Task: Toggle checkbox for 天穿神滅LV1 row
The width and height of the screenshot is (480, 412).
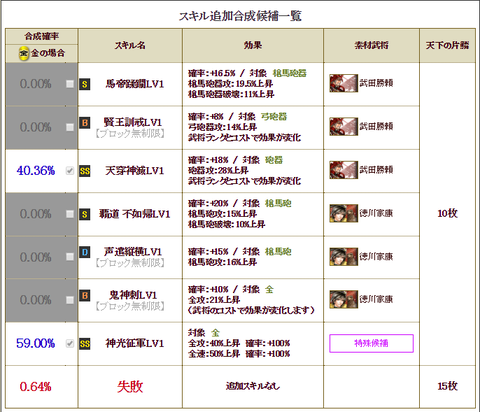Action: pyautogui.click(x=70, y=171)
